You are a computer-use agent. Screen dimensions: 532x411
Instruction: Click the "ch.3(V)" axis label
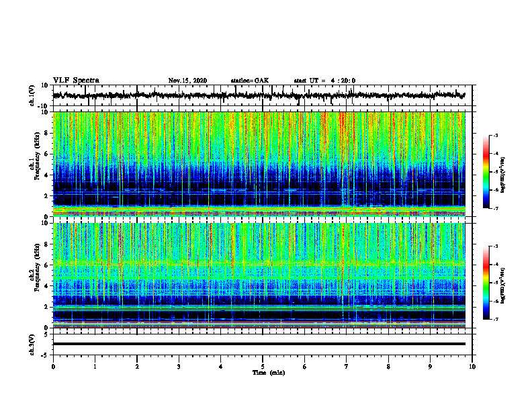click(32, 345)
